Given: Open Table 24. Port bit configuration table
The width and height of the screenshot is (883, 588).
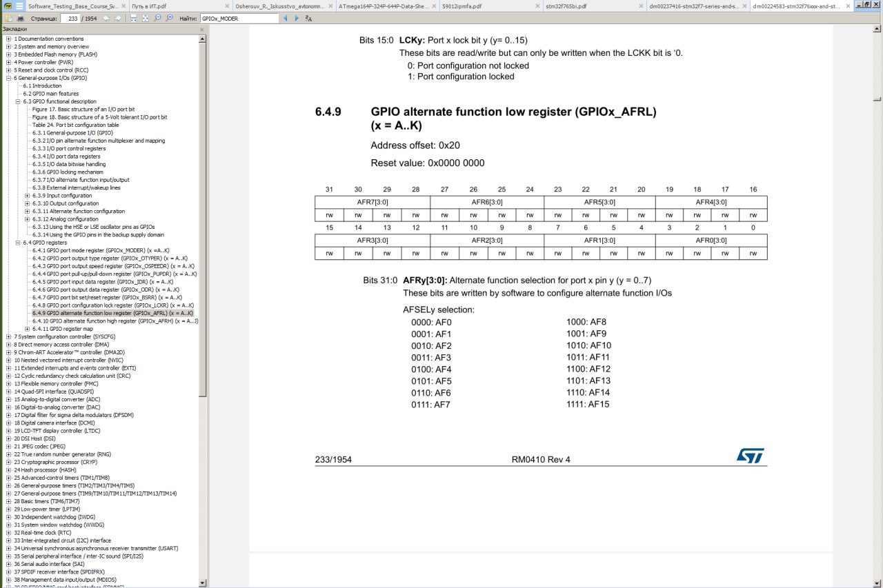Looking at the screenshot, I should [75, 125].
